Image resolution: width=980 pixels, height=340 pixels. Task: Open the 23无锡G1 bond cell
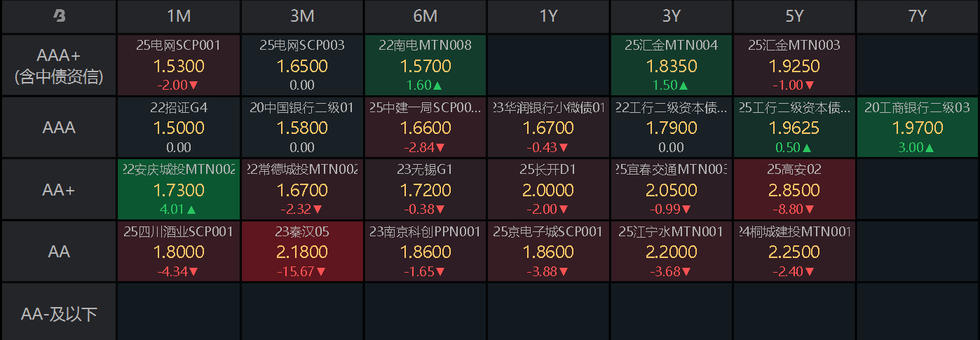click(426, 189)
